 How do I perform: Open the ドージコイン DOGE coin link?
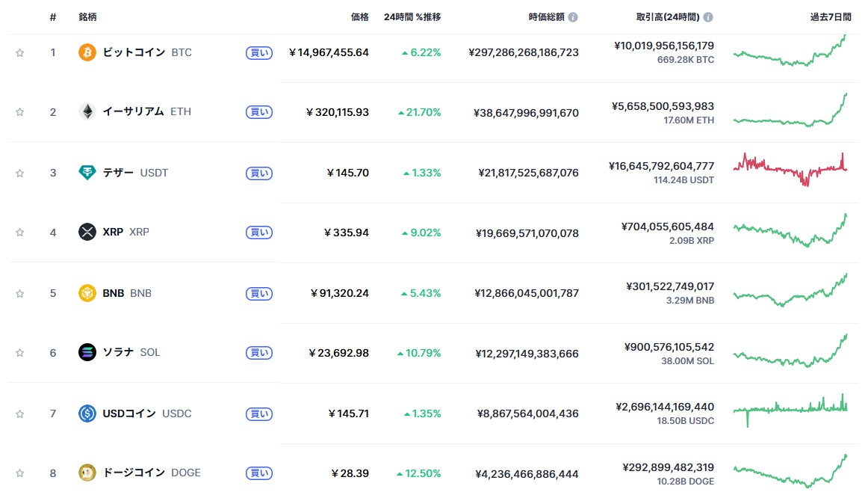(x=152, y=473)
